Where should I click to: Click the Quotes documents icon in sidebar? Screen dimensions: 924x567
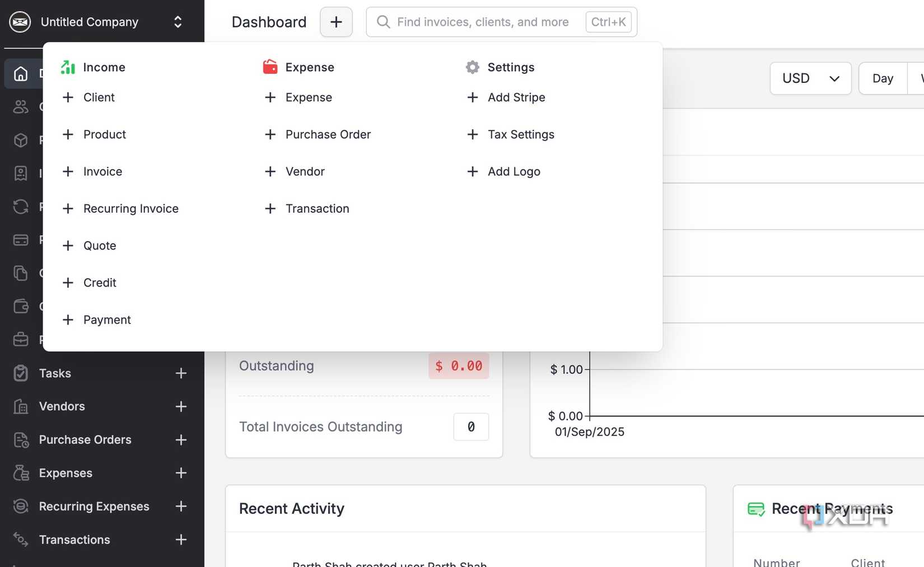point(21,273)
